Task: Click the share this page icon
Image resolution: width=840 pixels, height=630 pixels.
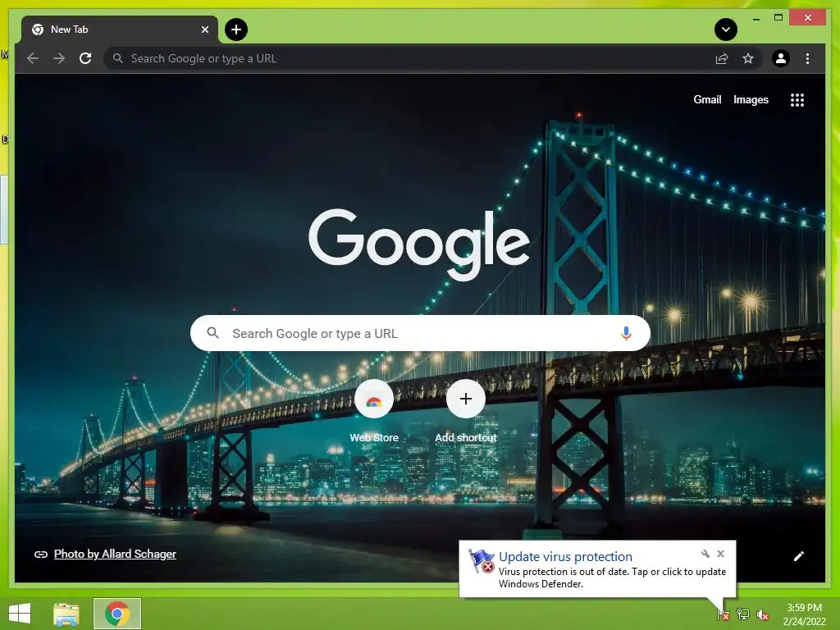Action: (x=722, y=58)
